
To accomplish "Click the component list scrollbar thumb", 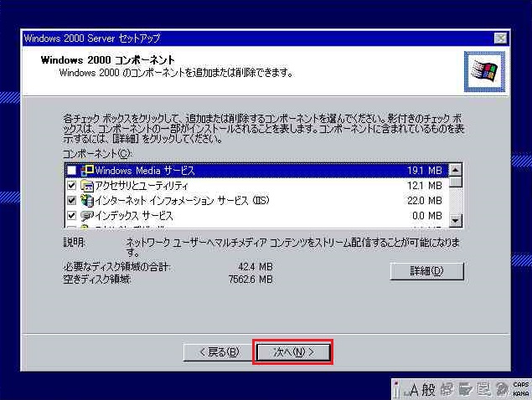I will [x=455, y=182].
